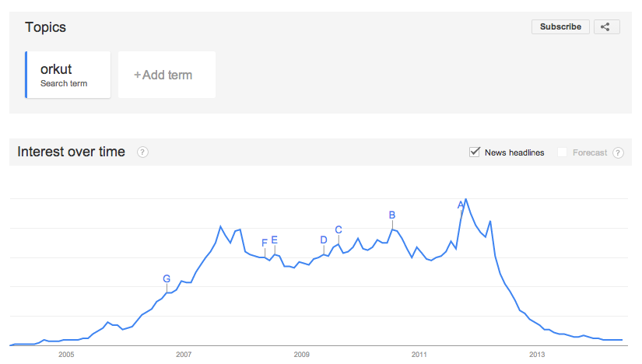The height and width of the screenshot is (364, 642).
Task: Select news headline marker C
Action: pos(339,229)
